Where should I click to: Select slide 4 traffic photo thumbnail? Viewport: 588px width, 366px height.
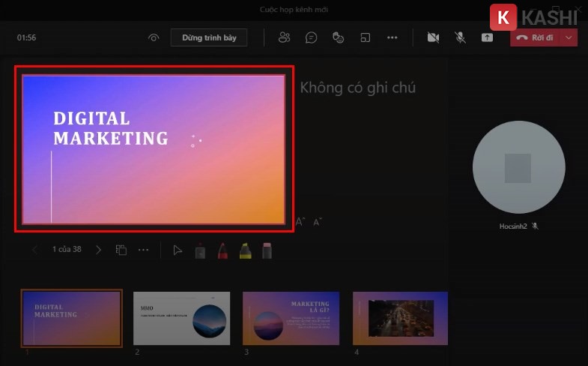(x=400, y=318)
